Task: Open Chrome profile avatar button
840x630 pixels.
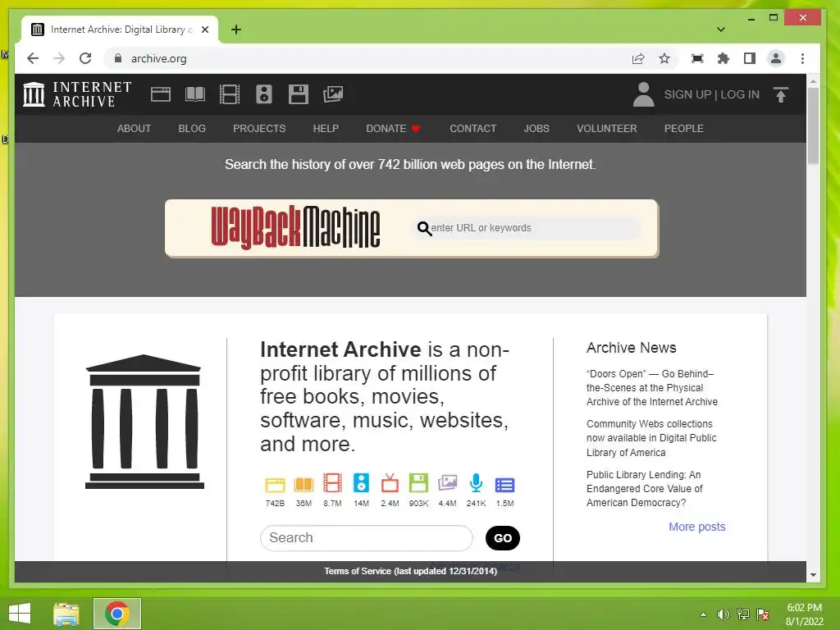Action: tap(776, 58)
